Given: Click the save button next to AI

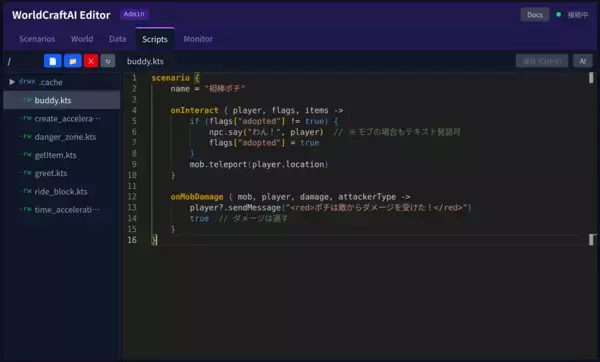Looking at the screenshot, I should pyautogui.click(x=542, y=61).
